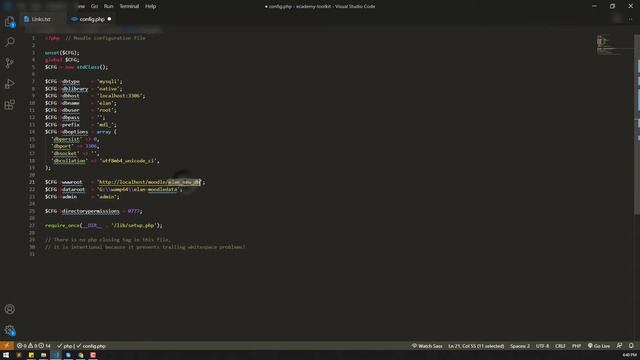Click the remote window indicator in status bar
This screenshot has height=360, width=640.
[7, 346]
